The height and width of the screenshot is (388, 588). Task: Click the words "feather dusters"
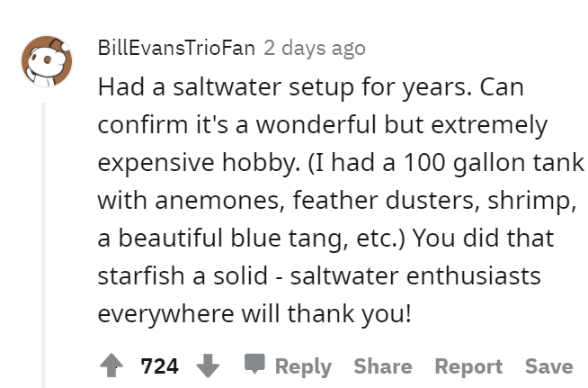(386, 200)
